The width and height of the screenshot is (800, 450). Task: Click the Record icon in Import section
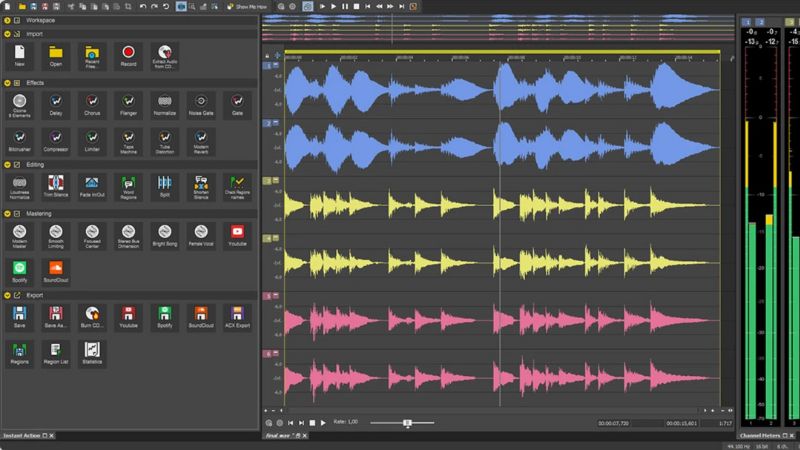coord(128,52)
